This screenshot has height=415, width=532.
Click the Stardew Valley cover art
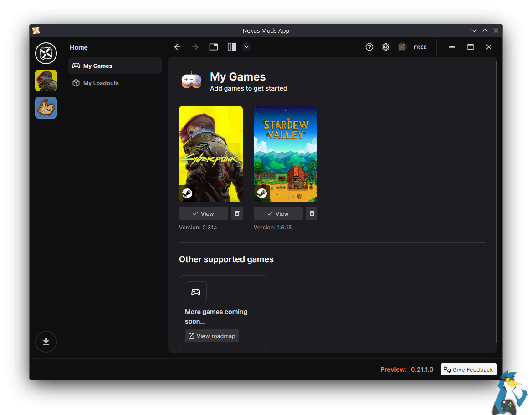[x=286, y=154]
